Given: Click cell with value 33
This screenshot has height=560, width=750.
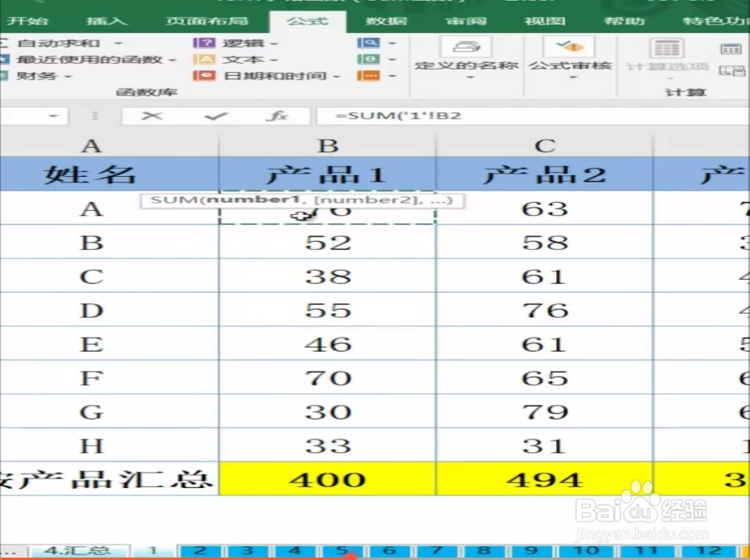Looking at the screenshot, I should tap(327, 446).
